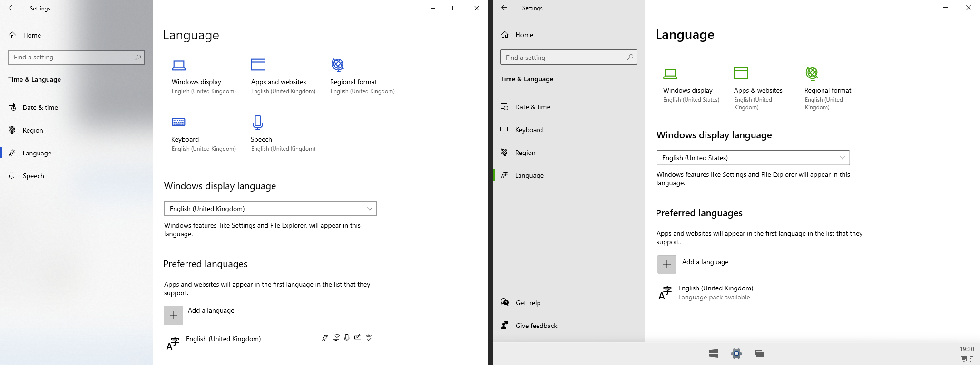This screenshot has height=365, width=980.
Task: Click handwriting pen icon on left language entry
Action: 358,337
